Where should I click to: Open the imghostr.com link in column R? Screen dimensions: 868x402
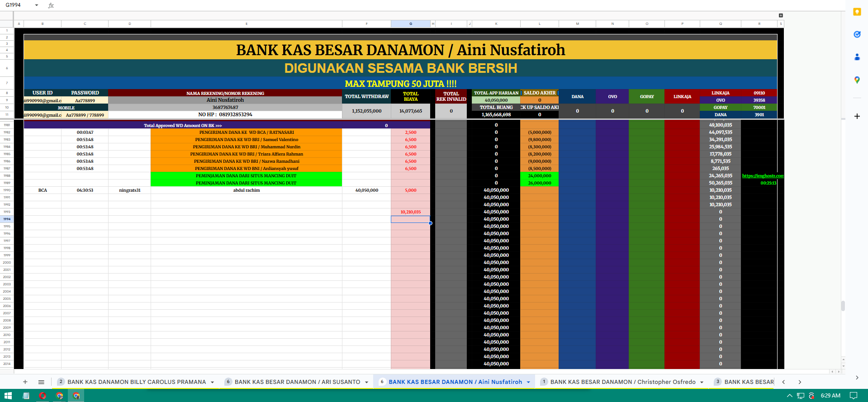[x=763, y=176]
